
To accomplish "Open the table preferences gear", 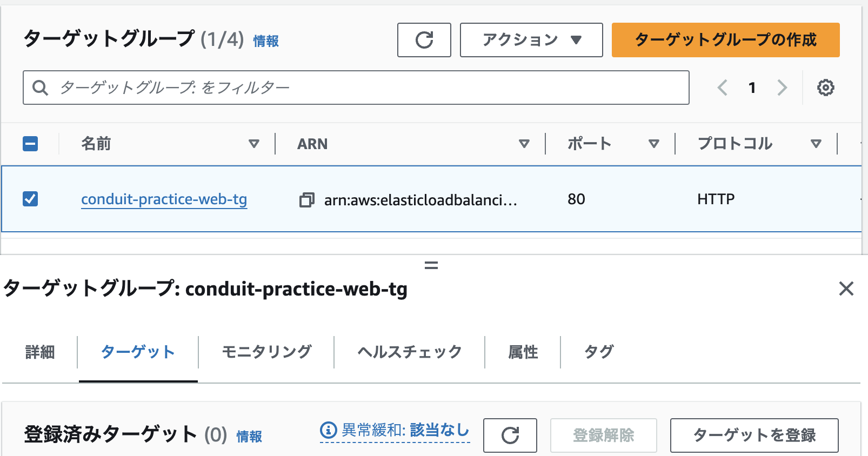I will [825, 88].
